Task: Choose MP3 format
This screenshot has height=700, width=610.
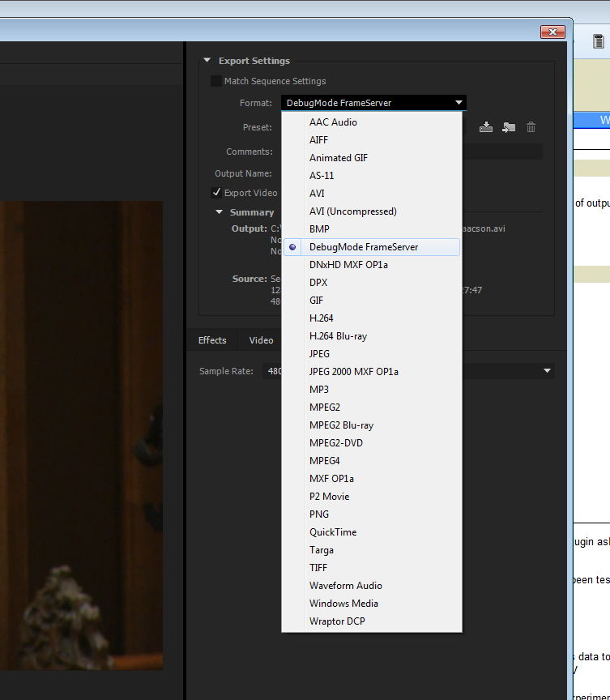Action: (372, 389)
